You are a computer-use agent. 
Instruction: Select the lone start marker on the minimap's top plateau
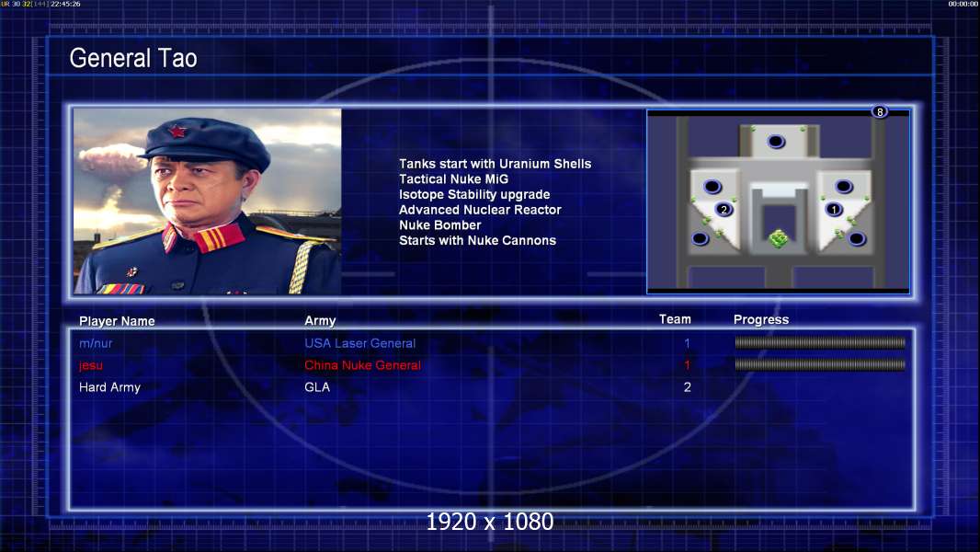point(776,142)
